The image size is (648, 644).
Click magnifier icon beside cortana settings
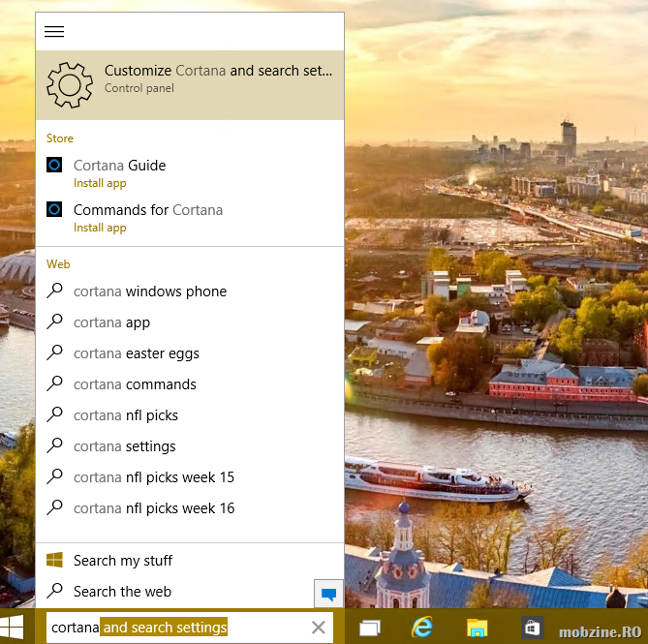coord(54,445)
